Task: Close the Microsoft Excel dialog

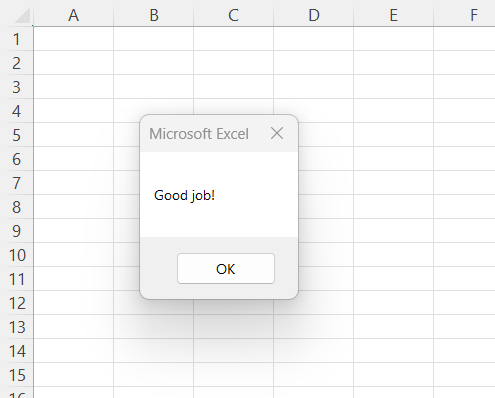Action: click(277, 133)
